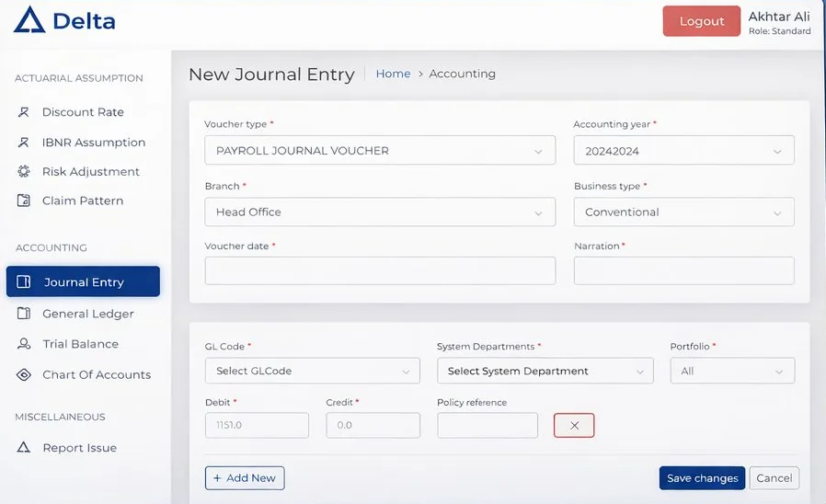Click the Delta brand name
Viewport: 826px width, 504px height.
click(85, 21)
